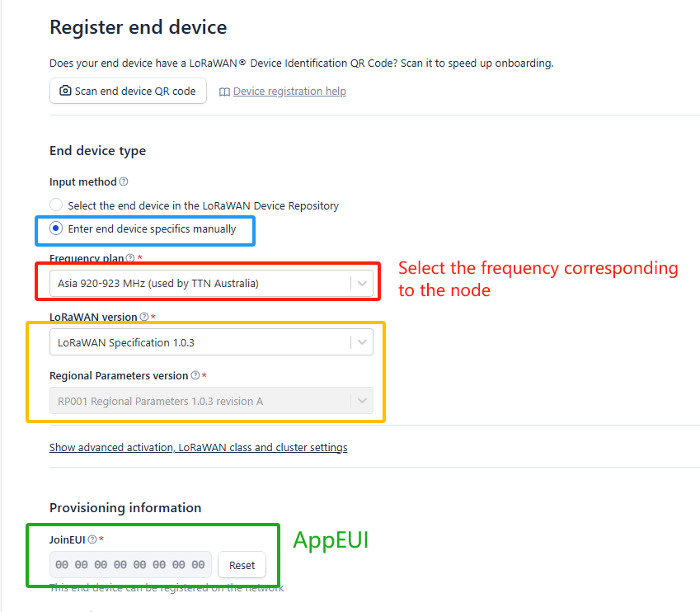Open the Device registration help link
700x612 pixels.
tap(289, 91)
